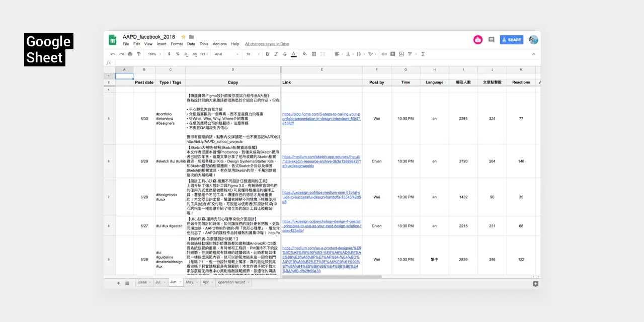Open the blog.figma.com link in row 5
Viewport: 644px width, 322px height.
click(321, 119)
